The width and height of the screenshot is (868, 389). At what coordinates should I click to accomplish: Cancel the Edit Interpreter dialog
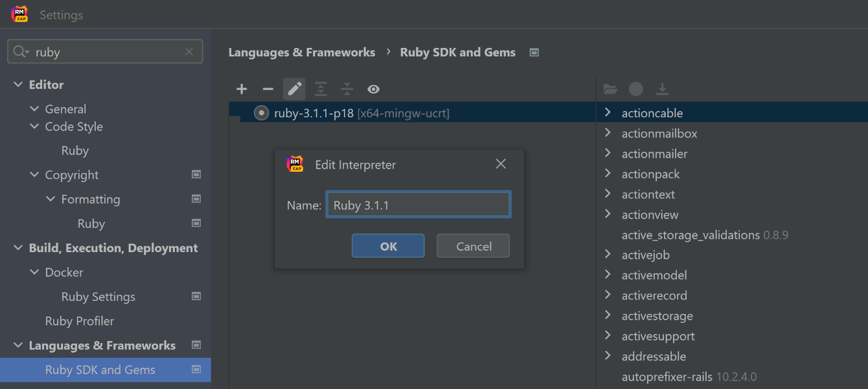[x=473, y=246]
